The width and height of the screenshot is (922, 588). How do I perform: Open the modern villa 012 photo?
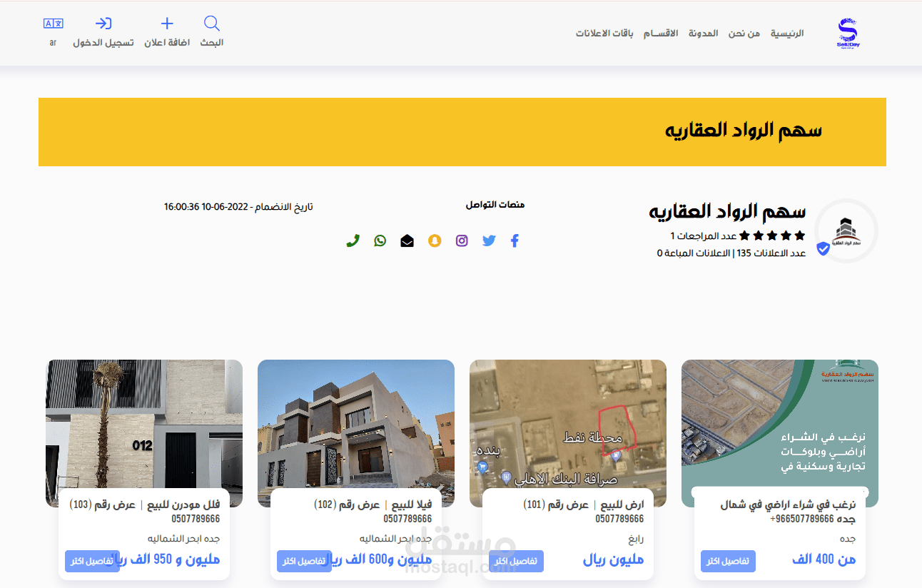pyautogui.click(x=143, y=425)
